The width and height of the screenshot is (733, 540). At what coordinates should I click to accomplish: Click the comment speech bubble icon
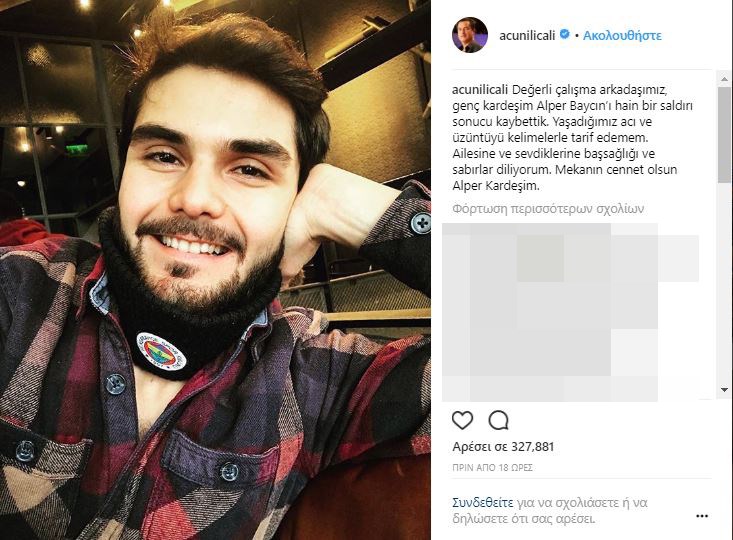pos(498,420)
